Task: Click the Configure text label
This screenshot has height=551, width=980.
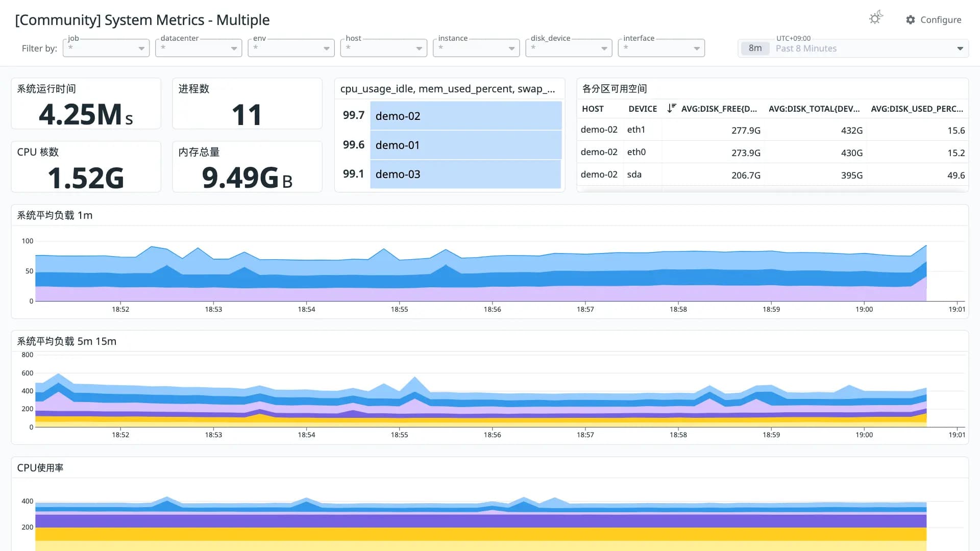Action: tap(941, 19)
